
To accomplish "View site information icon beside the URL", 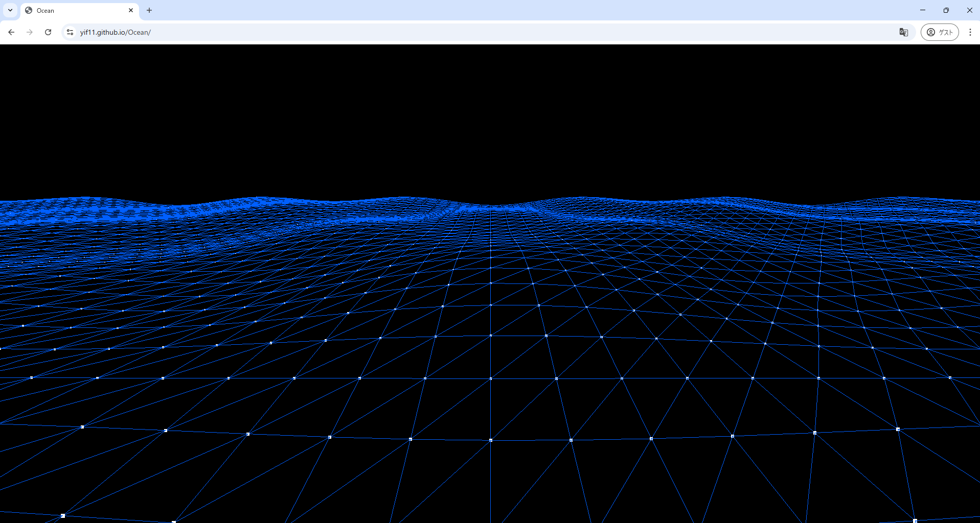I will (x=70, y=32).
